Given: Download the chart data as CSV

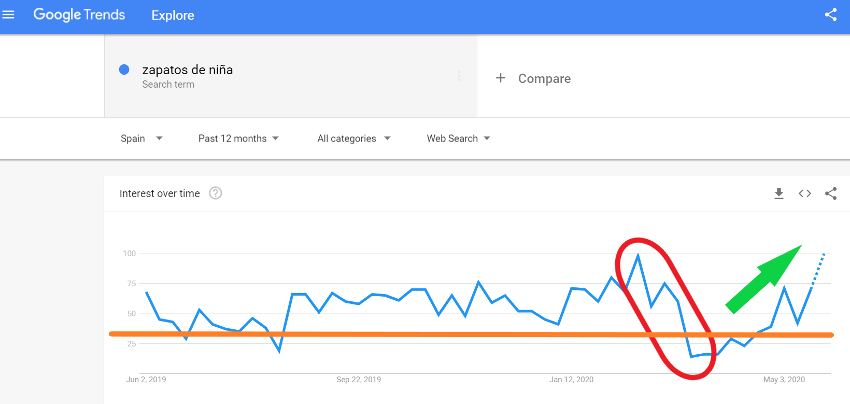Looking at the screenshot, I should [x=779, y=193].
